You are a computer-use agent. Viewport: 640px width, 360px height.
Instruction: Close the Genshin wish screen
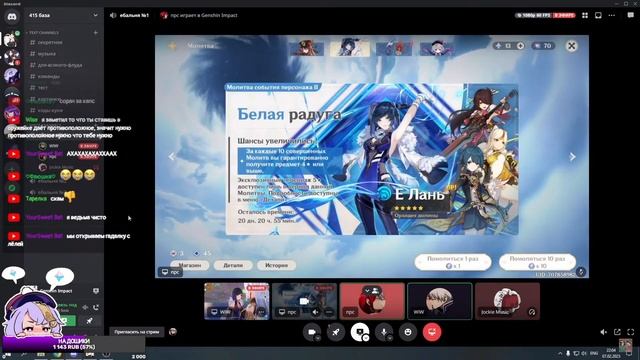point(571,46)
